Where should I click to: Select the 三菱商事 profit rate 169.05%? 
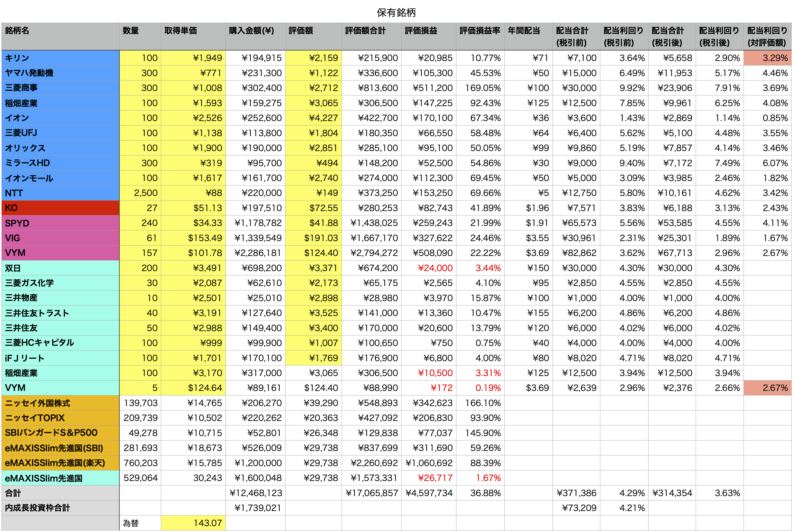[480, 88]
